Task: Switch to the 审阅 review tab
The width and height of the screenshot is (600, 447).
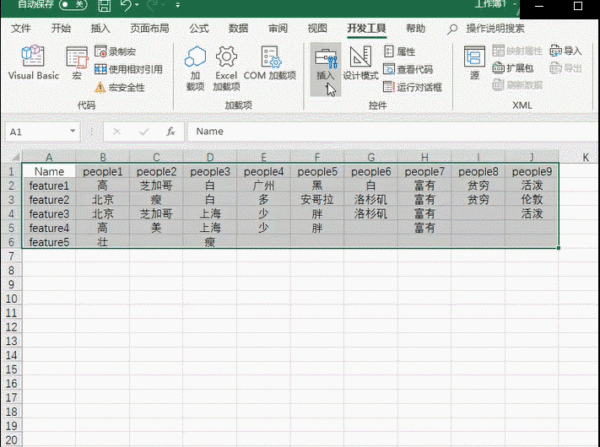Action: (x=278, y=28)
